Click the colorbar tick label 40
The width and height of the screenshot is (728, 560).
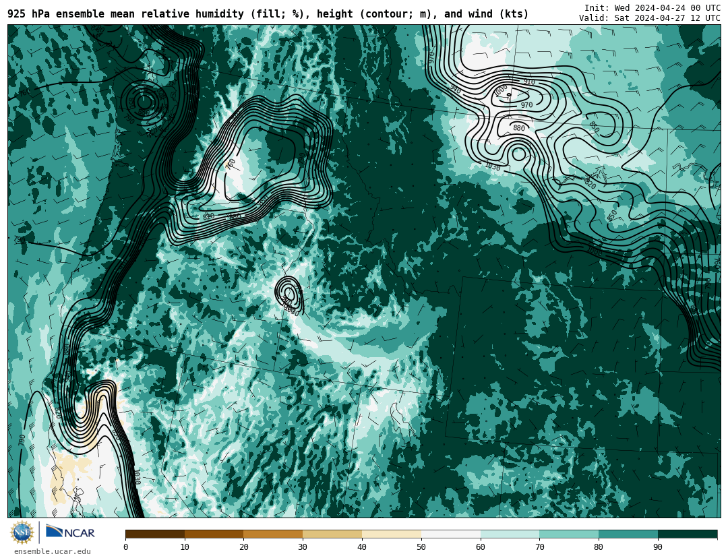click(x=362, y=547)
